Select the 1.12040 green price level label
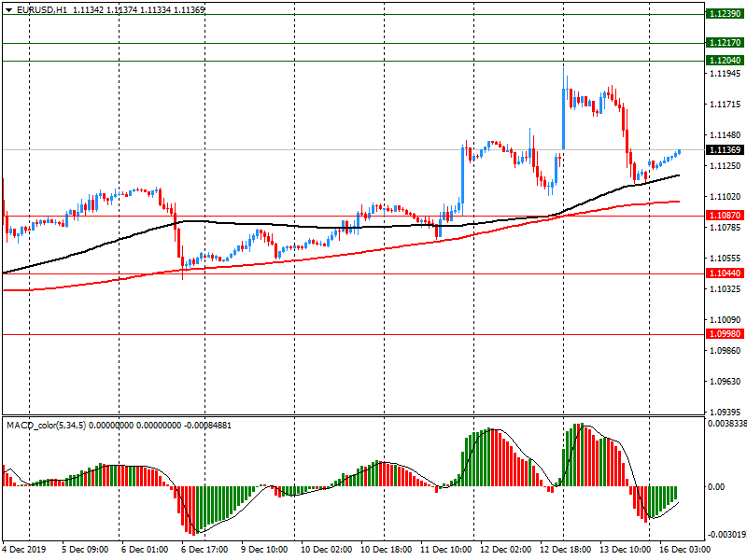 coord(725,61)
